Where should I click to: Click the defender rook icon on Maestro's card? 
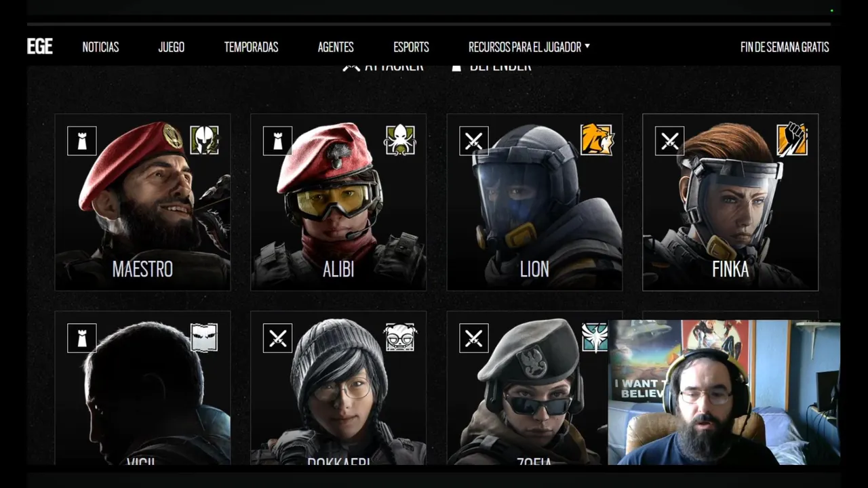point(82,141)
